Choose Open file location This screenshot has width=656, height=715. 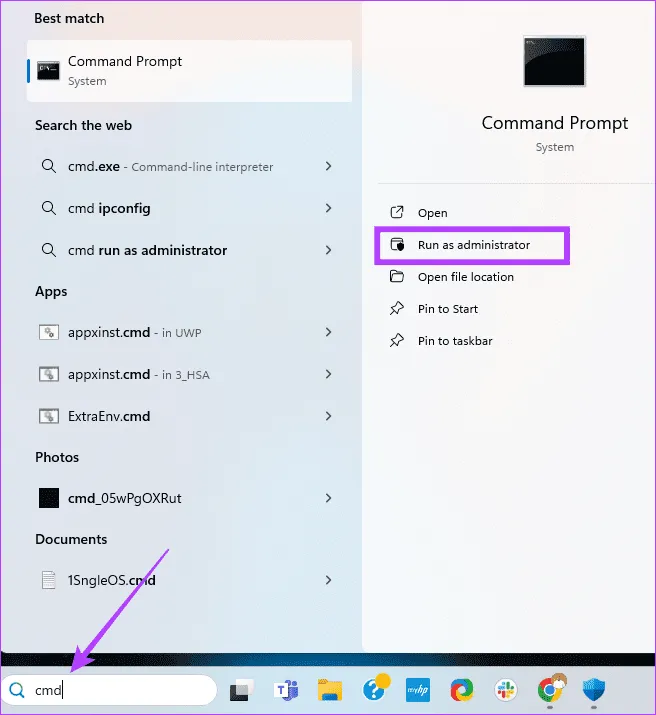pyautogui.click(x=465, y=277)
